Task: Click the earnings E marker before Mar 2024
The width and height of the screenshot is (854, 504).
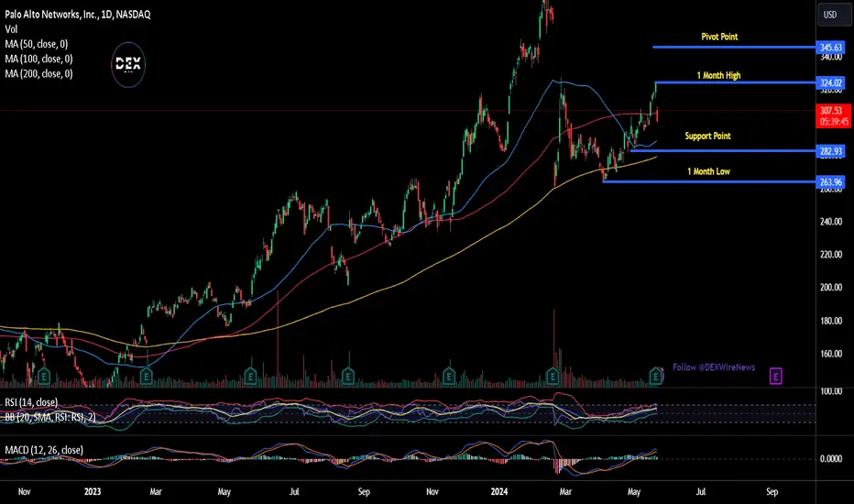Action: point(553,376)
